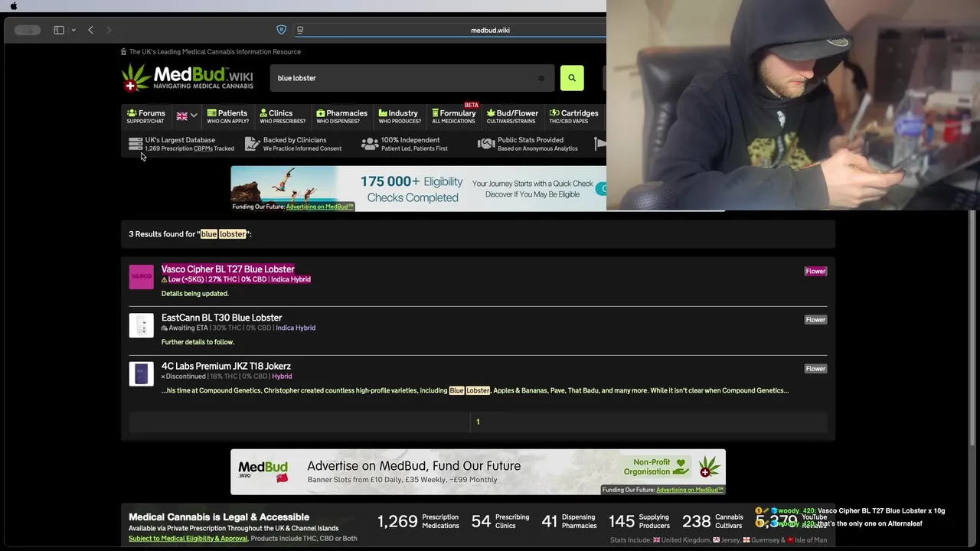This screenshot has height=551, width=980.
Task: Open the Clinics menu item
Action: click(282, 116)
